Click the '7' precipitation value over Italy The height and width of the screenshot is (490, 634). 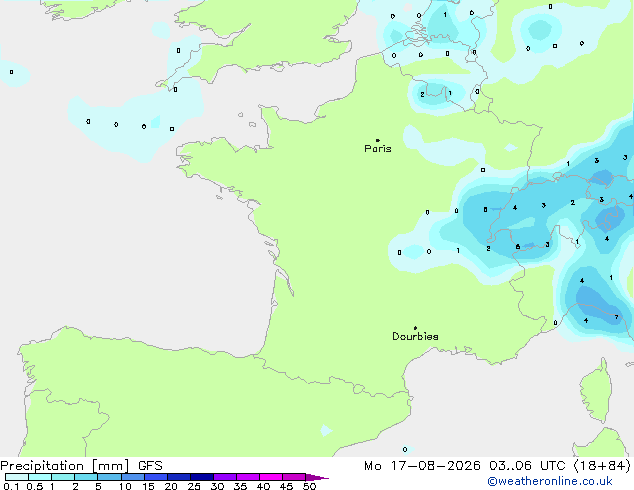(x=616, y=317)
